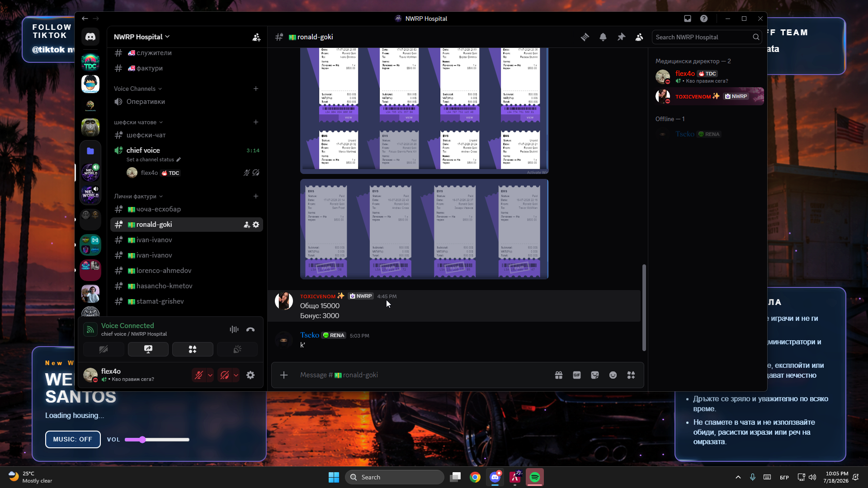Open flex4o profile in member list

[x=709, y=77]
